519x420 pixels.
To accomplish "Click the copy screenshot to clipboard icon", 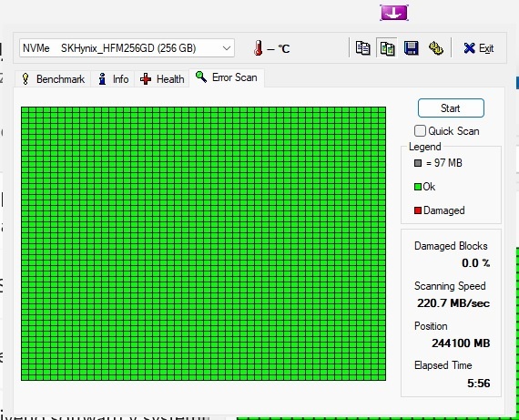I will point(387,48).
